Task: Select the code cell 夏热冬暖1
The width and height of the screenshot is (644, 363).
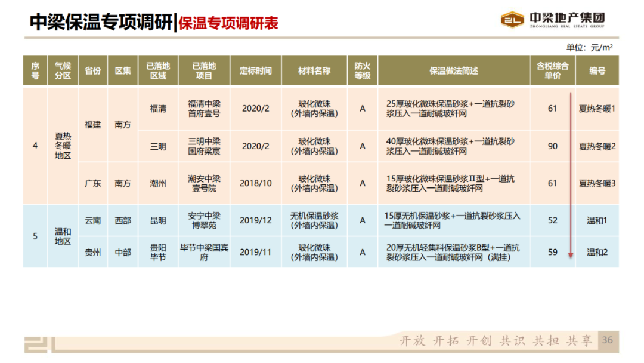Action: [597, 109]
